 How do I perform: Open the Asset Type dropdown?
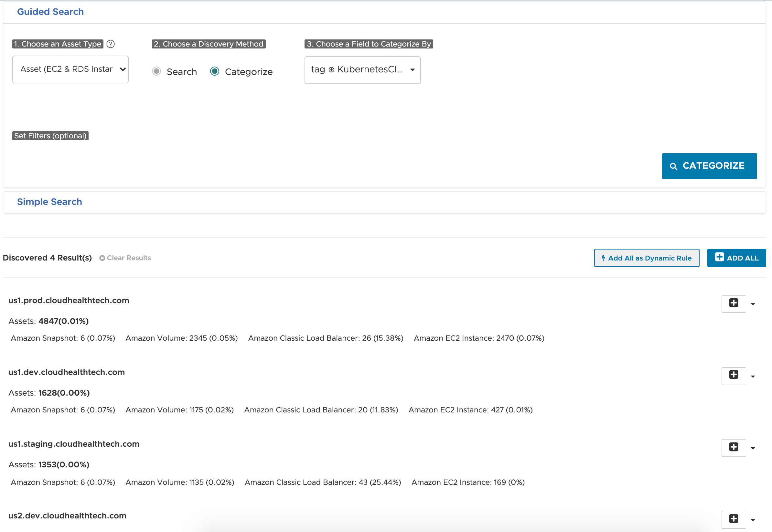pos(70,70)
